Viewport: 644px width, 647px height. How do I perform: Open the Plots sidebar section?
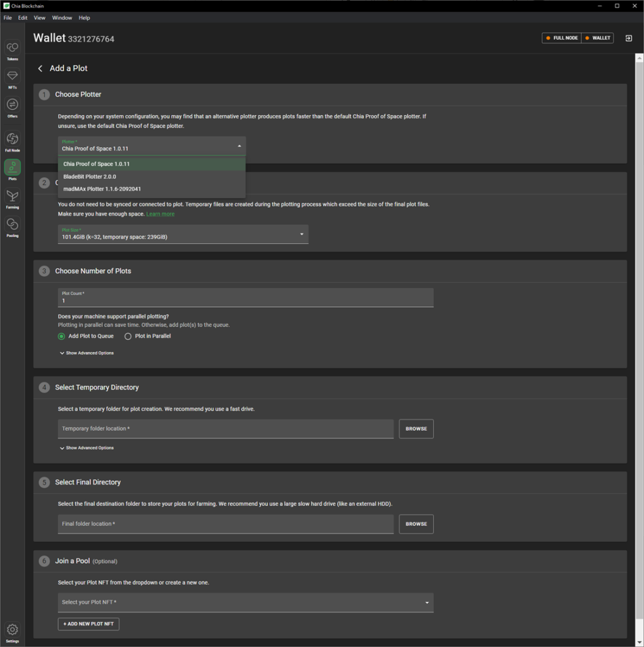coord(13,170)
